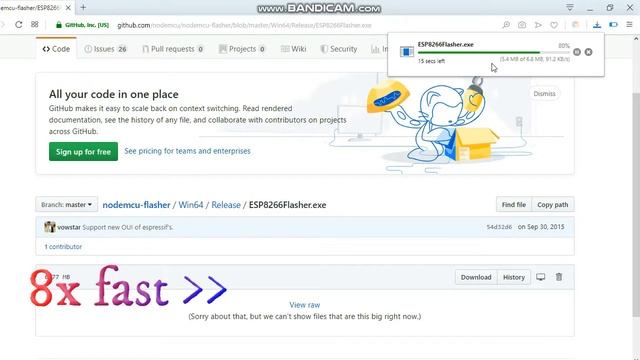Click the zoom search icon in address bar
Image resolution: width=640 pixels, height=360 pixels.
click(506, 25)
